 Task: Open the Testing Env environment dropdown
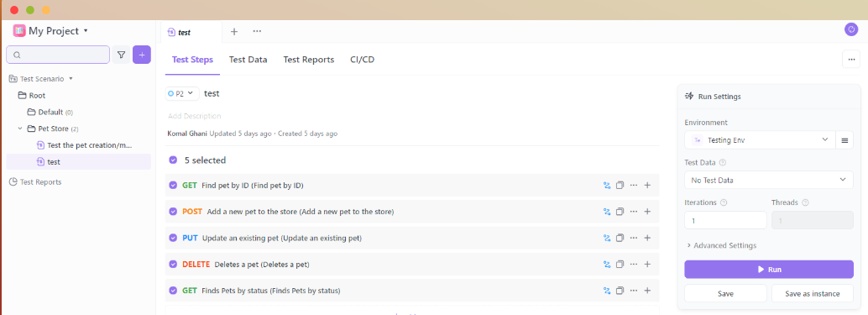point(760,140)
